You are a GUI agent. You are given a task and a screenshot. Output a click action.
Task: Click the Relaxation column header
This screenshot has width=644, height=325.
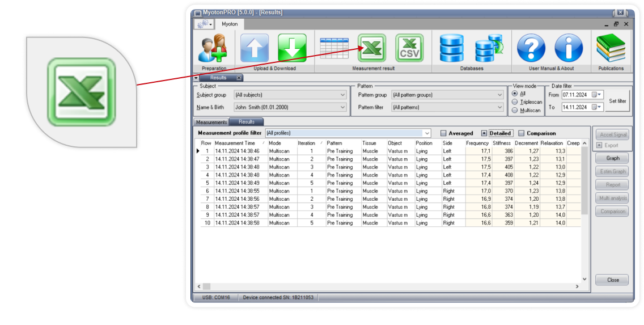pos(553,143)
